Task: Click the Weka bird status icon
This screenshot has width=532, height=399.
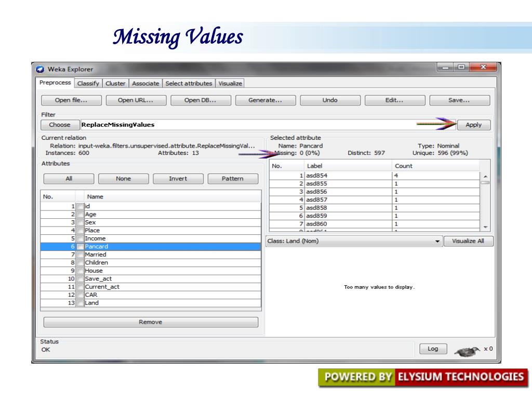Action: (468, 352)
